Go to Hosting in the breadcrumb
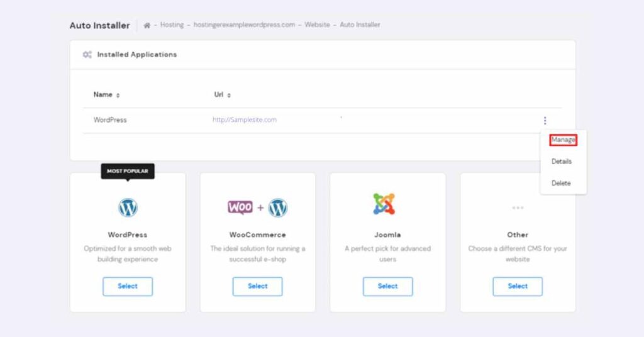The height and width of the screenshot is (337, 644). pos(172,25)
